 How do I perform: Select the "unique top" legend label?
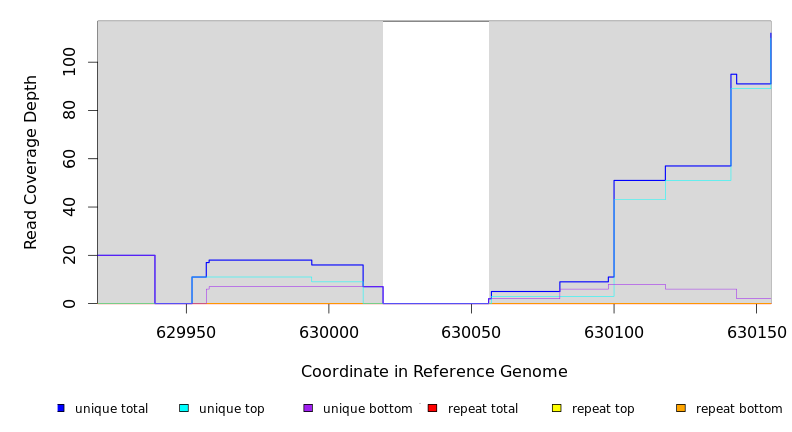tap(231, 409)
